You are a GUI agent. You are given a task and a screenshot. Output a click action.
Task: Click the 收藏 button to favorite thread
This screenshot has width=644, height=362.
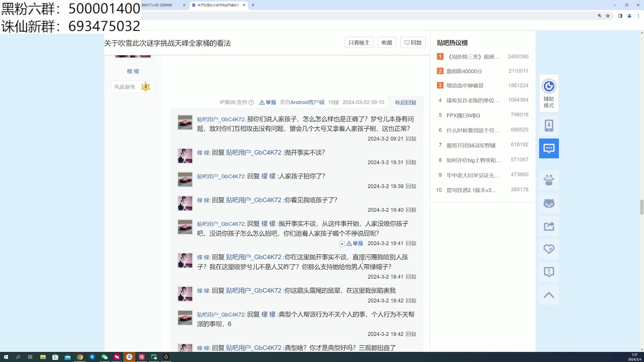click(386, 42)
